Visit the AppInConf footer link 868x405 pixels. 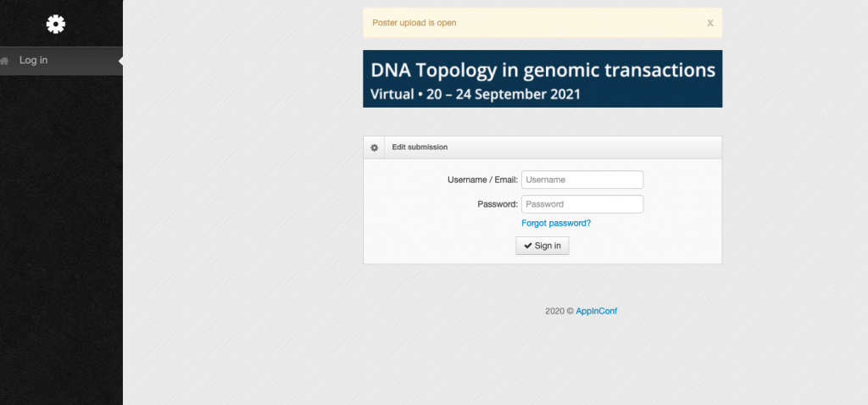click(596, 311)
